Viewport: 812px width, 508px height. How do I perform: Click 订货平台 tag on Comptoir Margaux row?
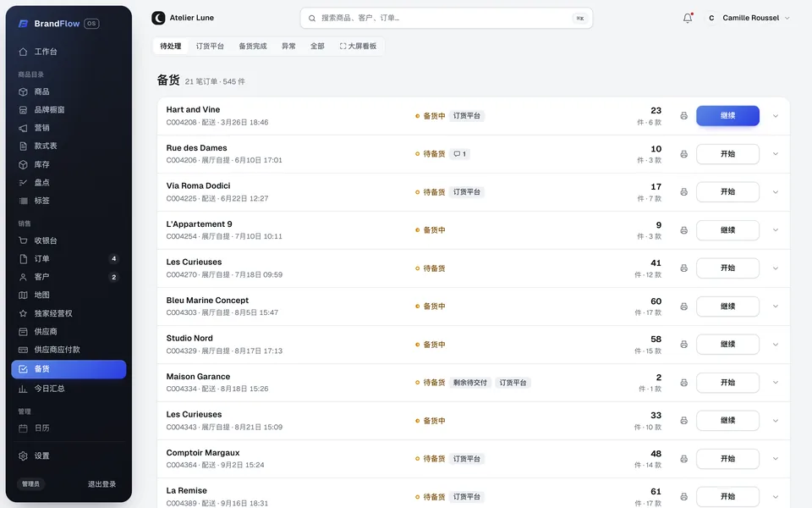tap(467, 459)
